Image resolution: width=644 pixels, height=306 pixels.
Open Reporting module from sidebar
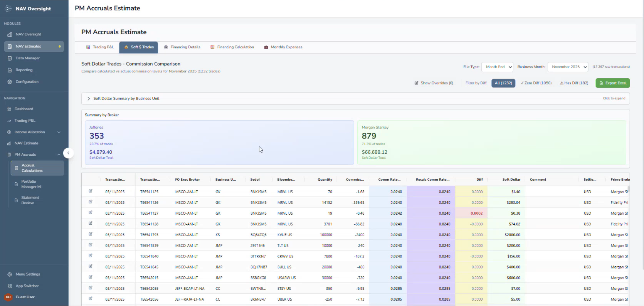pos(24,70)
